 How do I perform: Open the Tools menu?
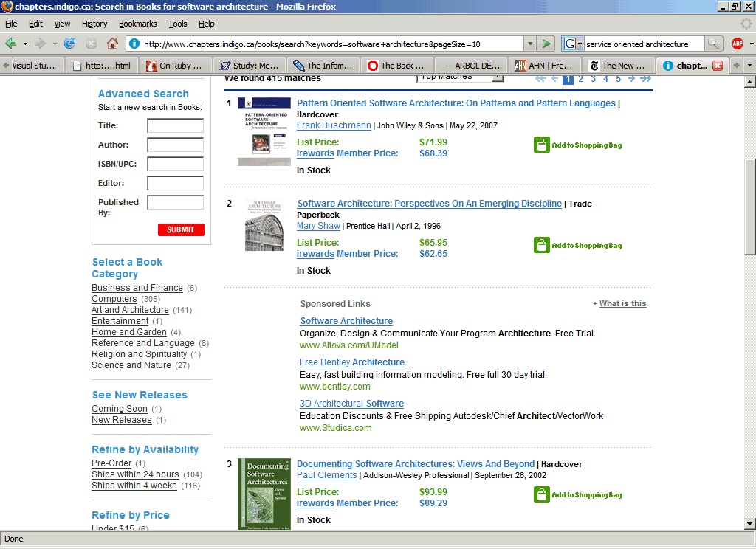177,24
